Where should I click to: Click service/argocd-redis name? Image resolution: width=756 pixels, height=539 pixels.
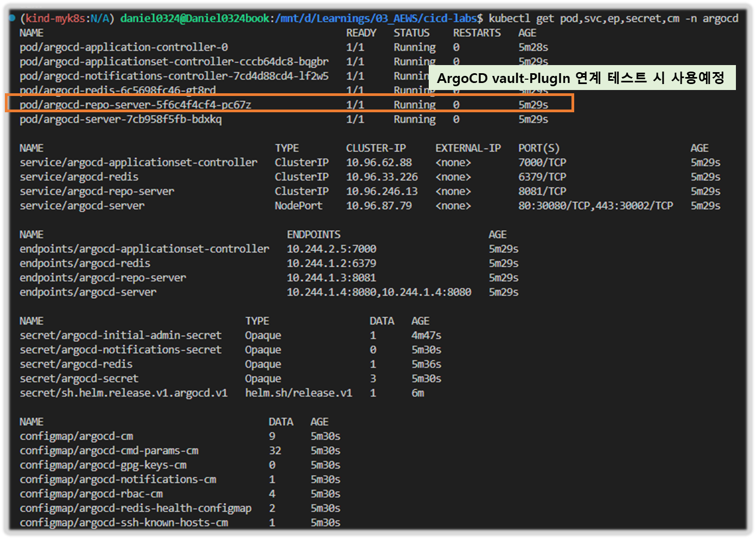click(79, 177)
